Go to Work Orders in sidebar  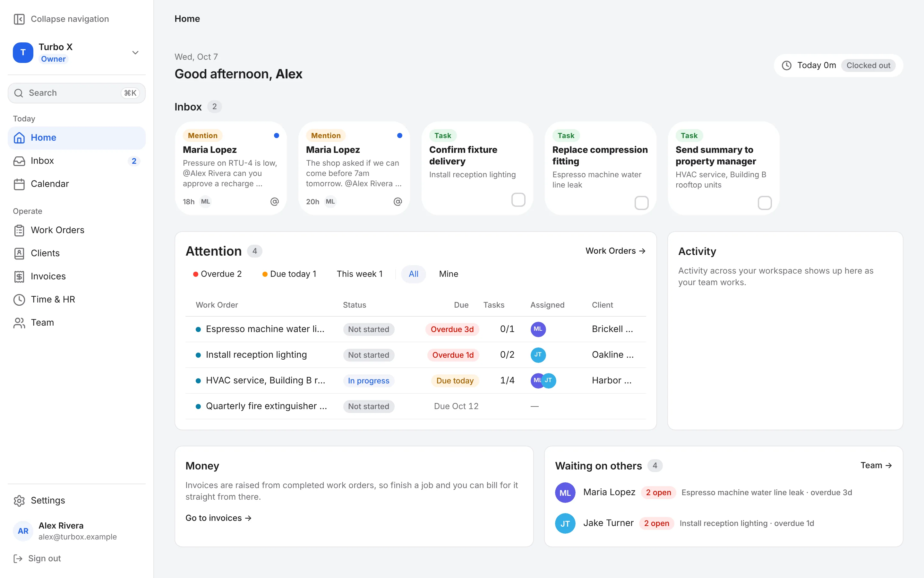pos(76,230)
